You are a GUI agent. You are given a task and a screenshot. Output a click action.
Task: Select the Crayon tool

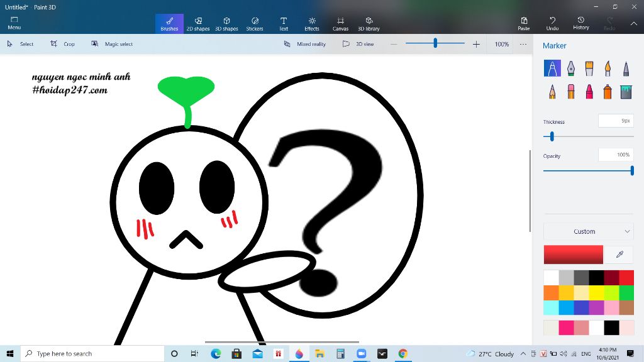[589, 91]
